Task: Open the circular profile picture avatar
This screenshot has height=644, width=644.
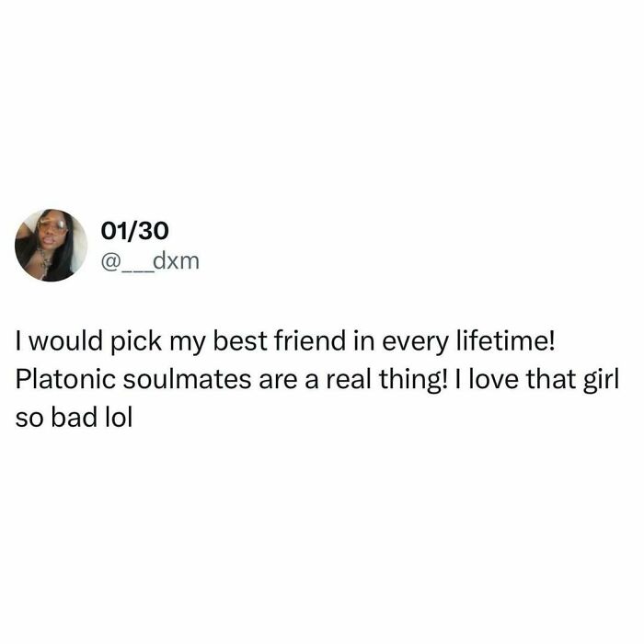Action: [x=51, y=246]
